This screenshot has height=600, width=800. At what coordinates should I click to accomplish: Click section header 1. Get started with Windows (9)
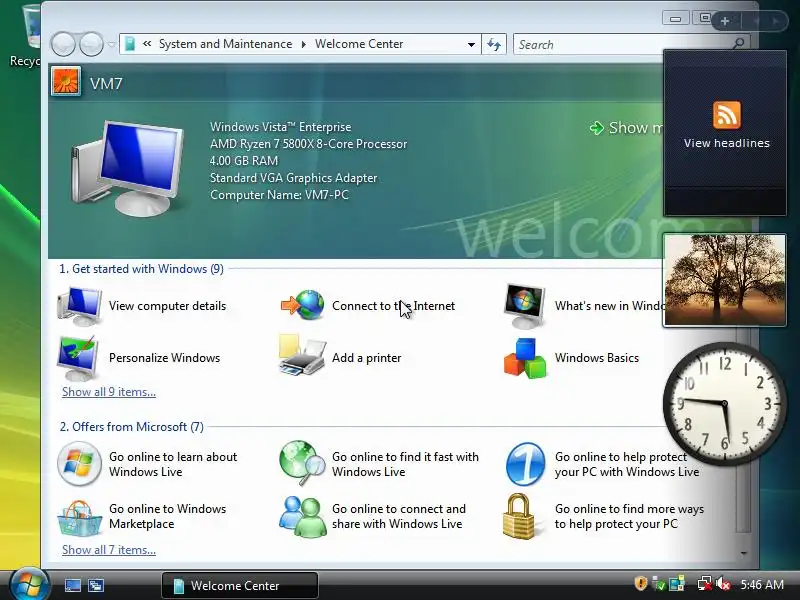click(x=141, y=269)
